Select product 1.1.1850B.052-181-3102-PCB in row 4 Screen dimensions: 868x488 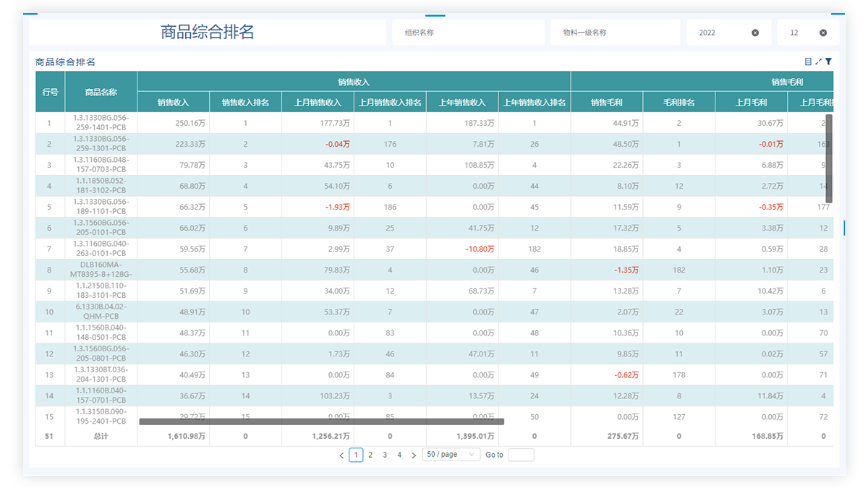point(101,186)
